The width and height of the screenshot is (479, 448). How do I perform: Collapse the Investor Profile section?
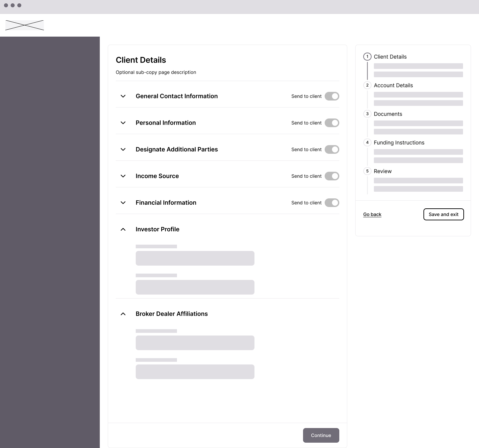click(x=123, y=229)
